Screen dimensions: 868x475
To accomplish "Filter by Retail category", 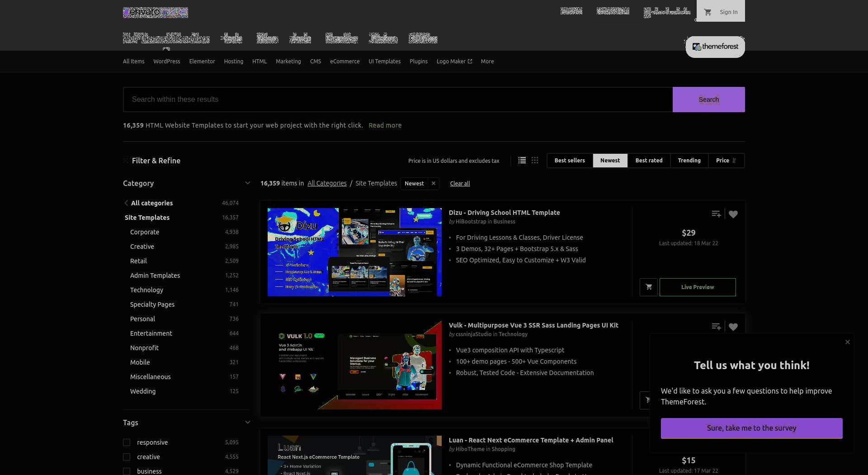I will 138,261.
